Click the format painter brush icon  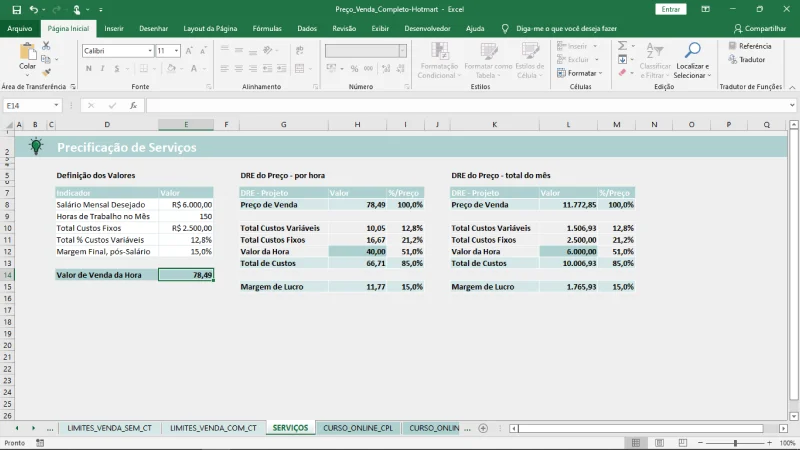[48, 71]
